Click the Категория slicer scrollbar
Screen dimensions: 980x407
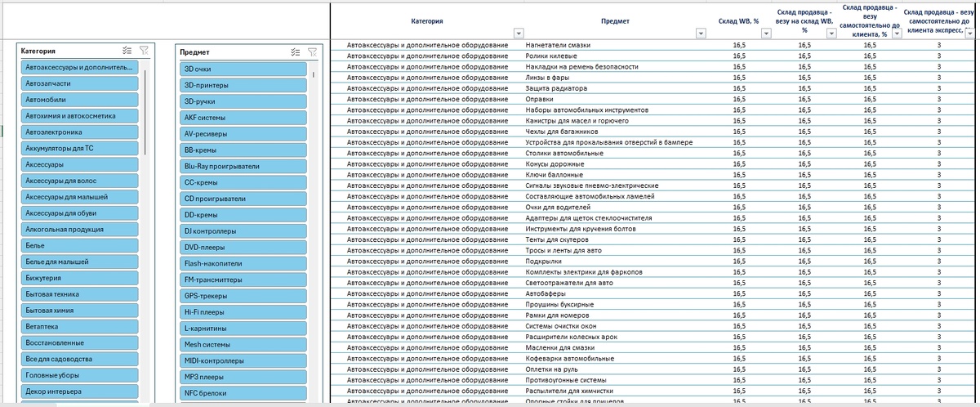[x=145, y=112]
